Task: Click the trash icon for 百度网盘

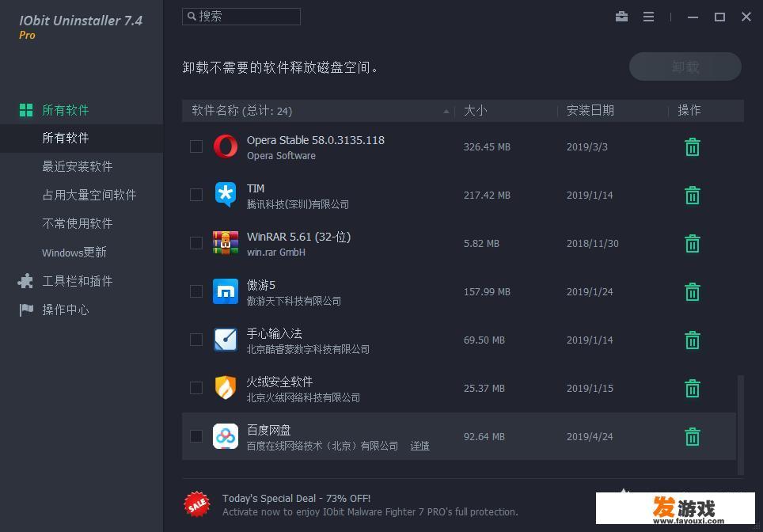Action: click(x=692, y=436)
